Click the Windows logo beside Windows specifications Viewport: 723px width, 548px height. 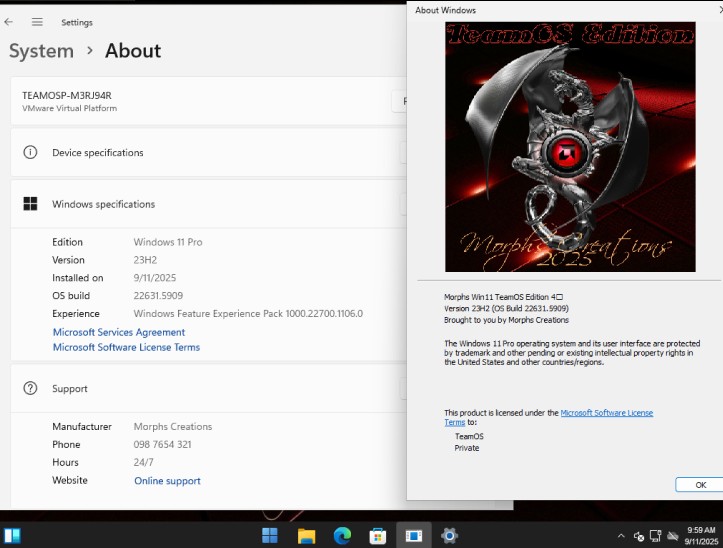(x=30, y=204)
